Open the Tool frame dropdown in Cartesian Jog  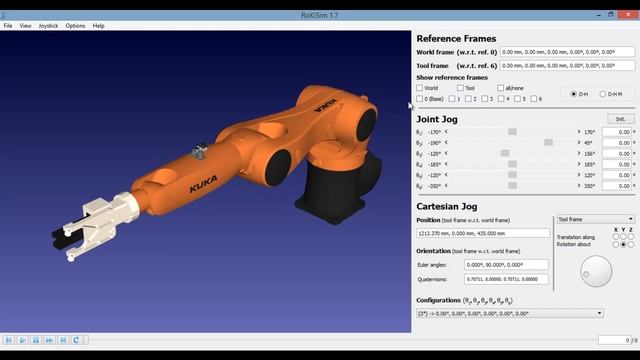[x=596, y=220]
